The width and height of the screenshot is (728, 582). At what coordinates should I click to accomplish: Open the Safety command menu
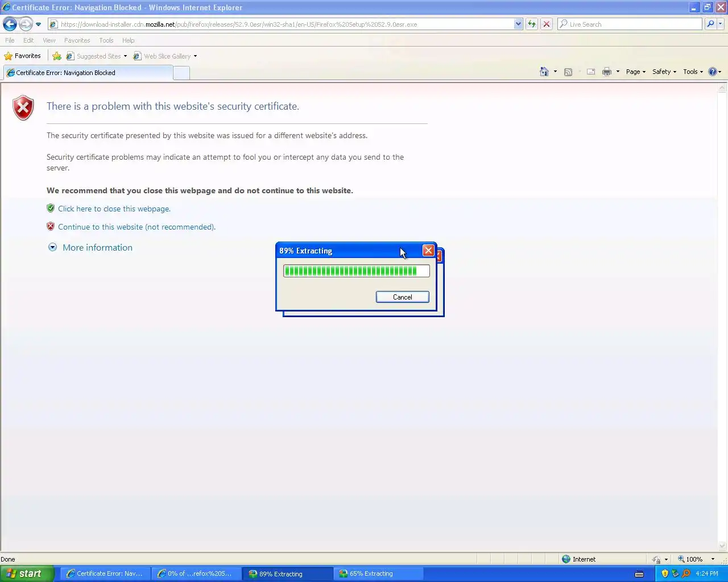pos(664,72)
